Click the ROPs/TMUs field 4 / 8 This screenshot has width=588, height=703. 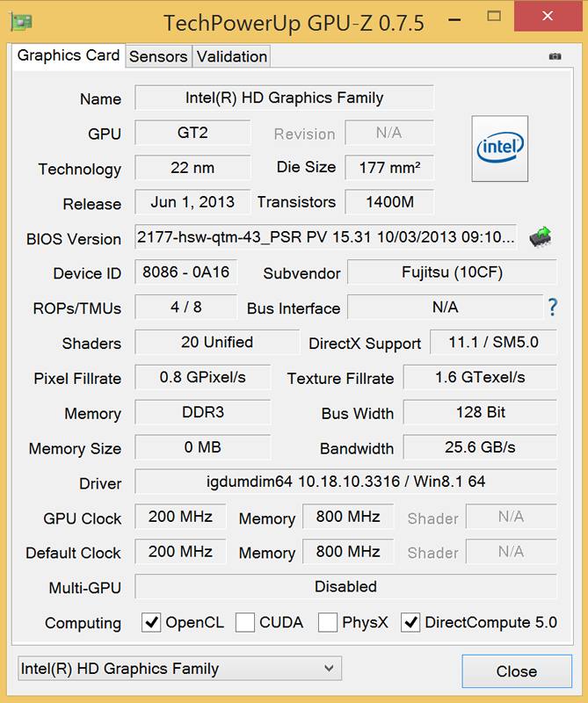coord(185,307)
